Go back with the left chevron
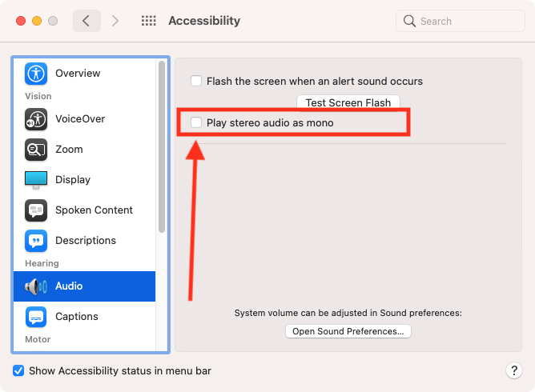Screen dimensions: 535x392 tap(86, 21)
